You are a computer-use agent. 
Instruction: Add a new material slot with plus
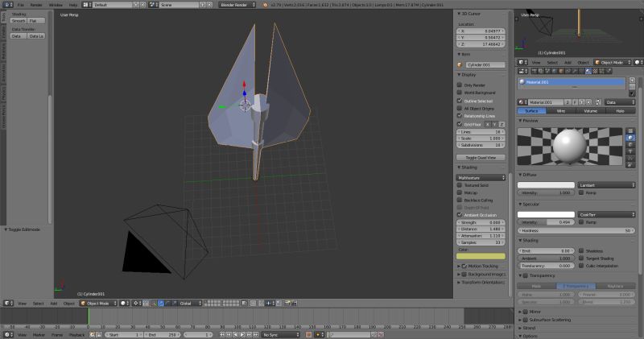pyautogui.click(x=632, y=81)
